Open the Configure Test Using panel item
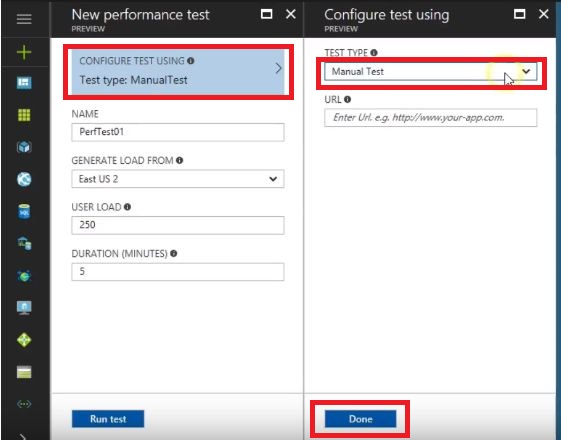Screen dimensions: 561x440 [x=178, y=72]
